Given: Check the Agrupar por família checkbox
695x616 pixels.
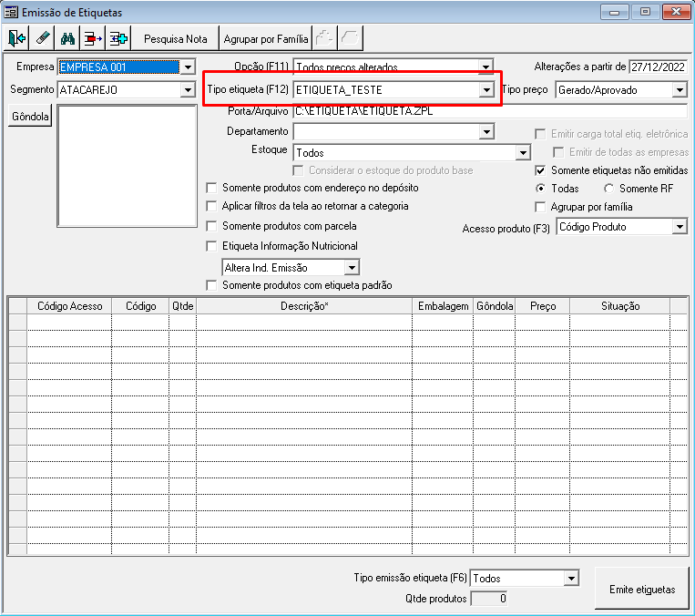Looking at the screenshot, I should coord(540,207).
